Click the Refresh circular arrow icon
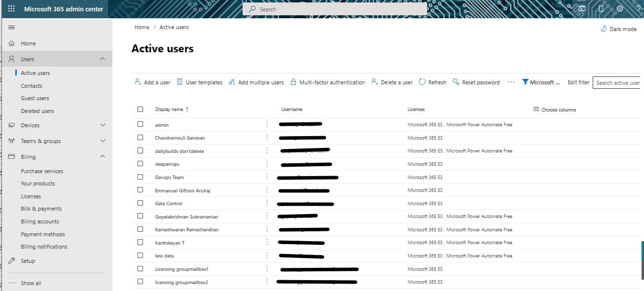The width and height of the screenshot is (644, 291). [x=422, y=82]
